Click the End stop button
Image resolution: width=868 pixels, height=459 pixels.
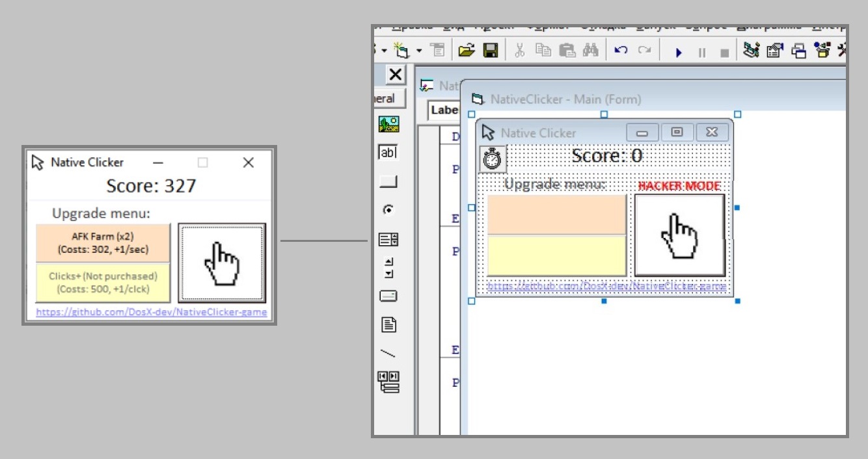click(724, 52)
